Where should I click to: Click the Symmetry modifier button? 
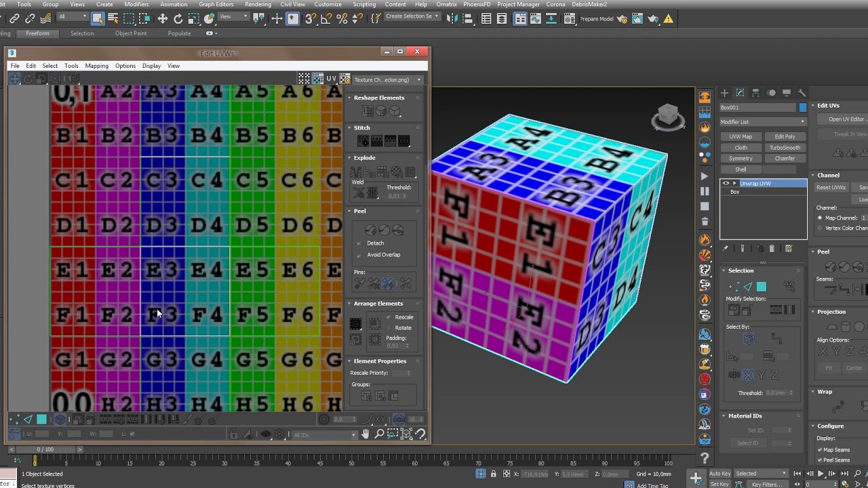(741, 159)
